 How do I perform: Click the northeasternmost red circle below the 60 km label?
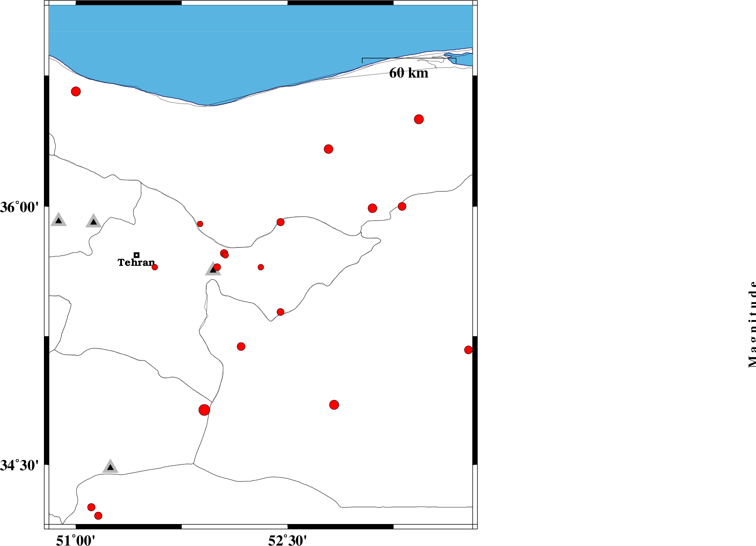tap(419, 119)
